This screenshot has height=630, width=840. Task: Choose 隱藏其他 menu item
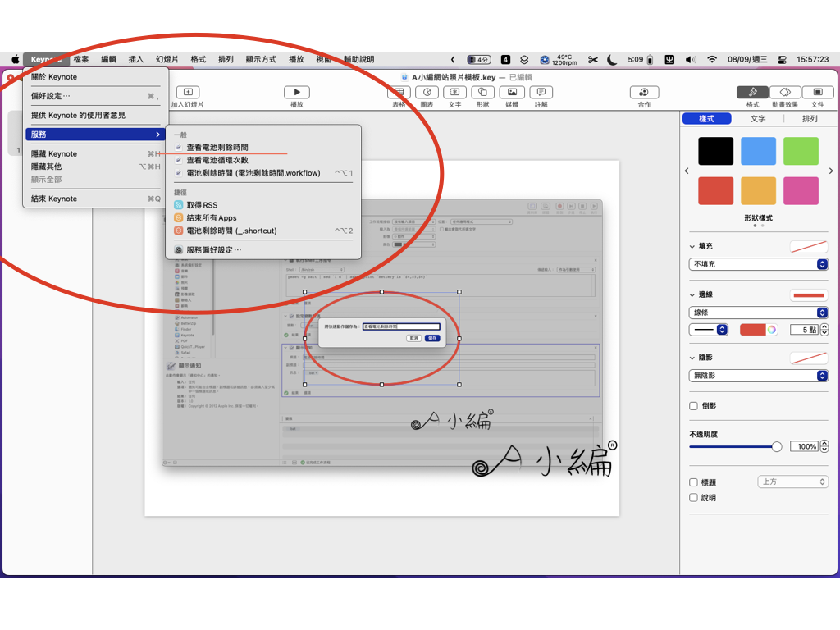click(x=94, y=167)
